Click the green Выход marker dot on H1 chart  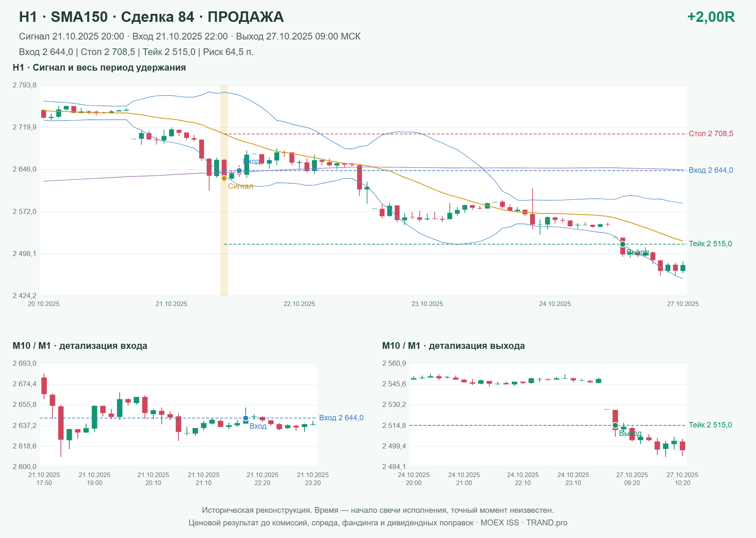(x=623, y=244)
